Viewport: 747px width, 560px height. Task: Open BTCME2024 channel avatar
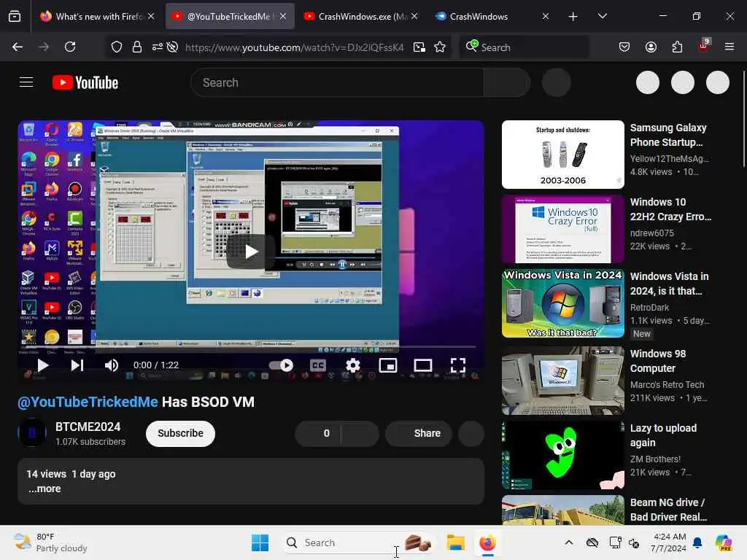(32, 432)
